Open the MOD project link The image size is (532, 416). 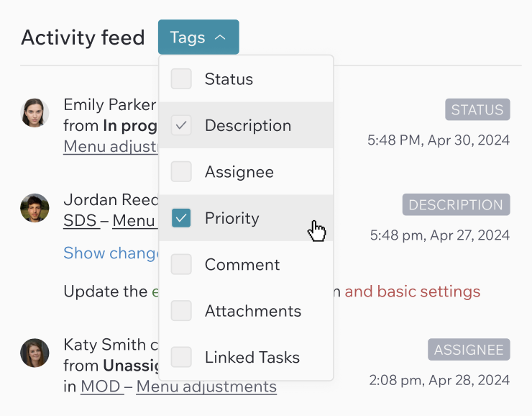(102, 386)
